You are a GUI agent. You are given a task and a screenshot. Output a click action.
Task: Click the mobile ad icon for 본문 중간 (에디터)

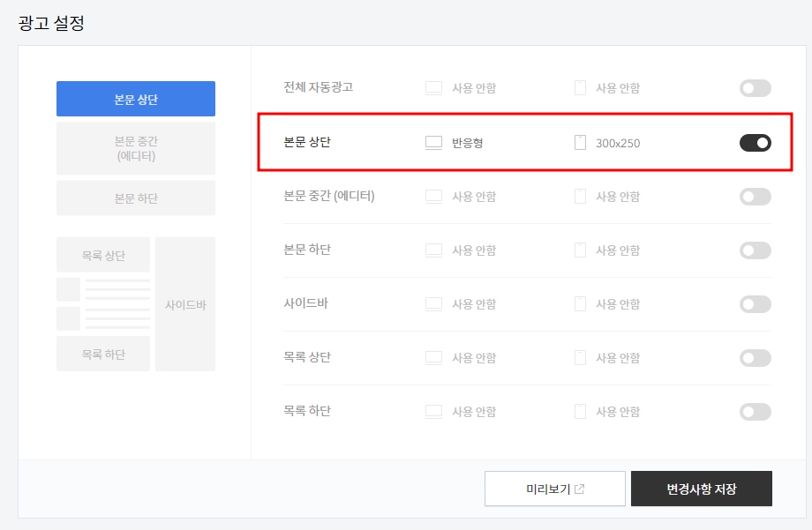tap(580, 196)
